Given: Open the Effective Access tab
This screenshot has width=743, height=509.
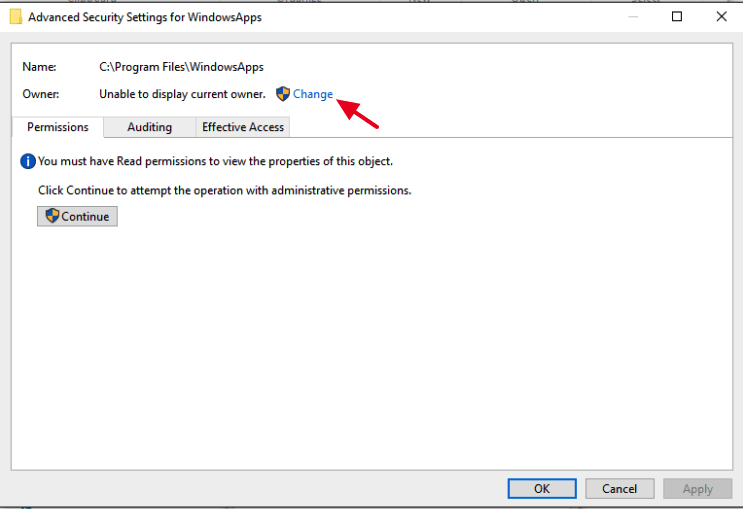Looking at the screenshot, I should [x=243, y=127].
